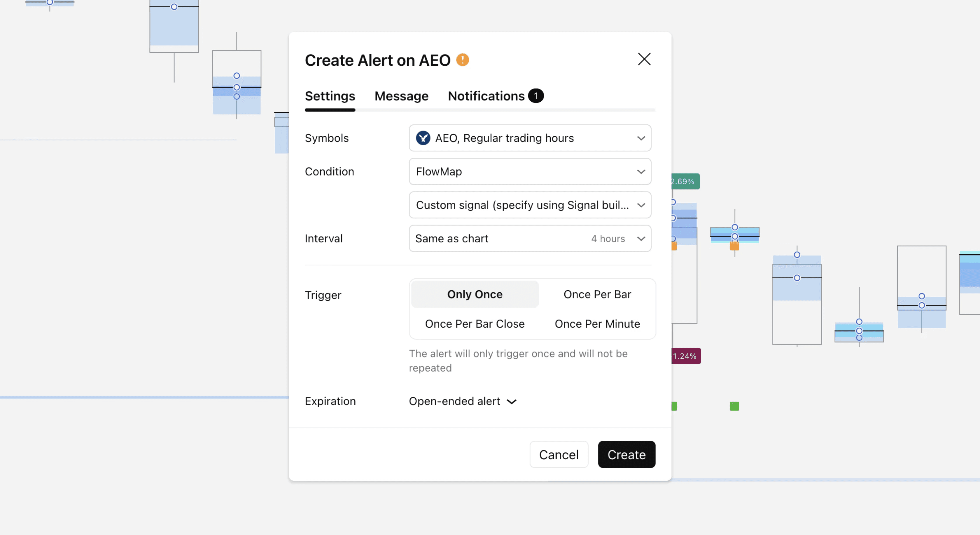Click the 1.24% red percentage label on the chart
The width and height of the screenshot is (980, 535).
(685, 356)
